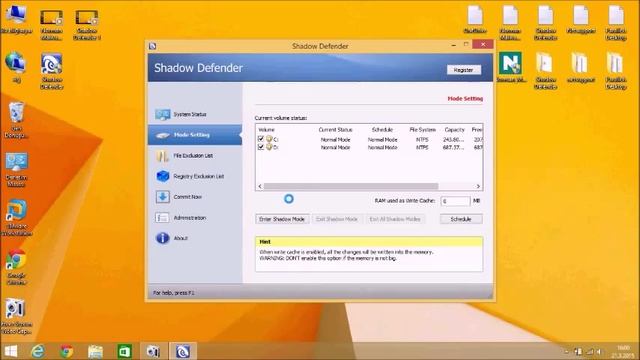Click the volume list scroll-right arrow
The width and height of the screenshot is (640, 360).
(x=478, y=186)
